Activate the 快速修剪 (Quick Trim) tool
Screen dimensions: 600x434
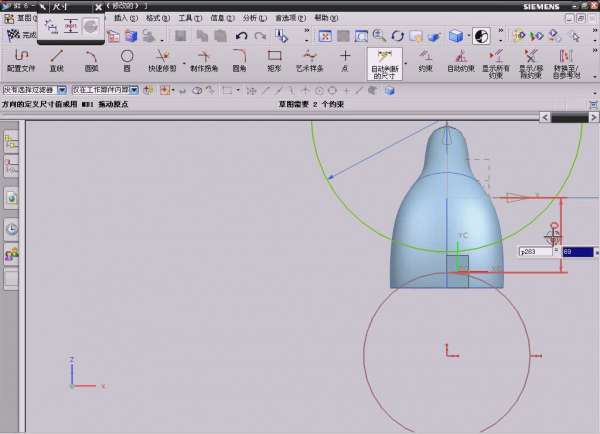click(162, 59)
